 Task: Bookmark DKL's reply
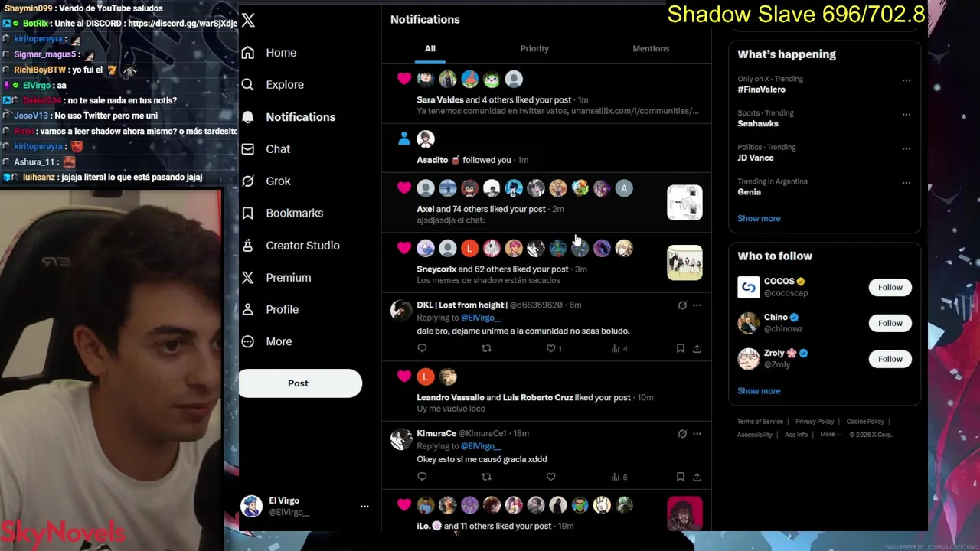pyautogui.click(x=680, y=348)
